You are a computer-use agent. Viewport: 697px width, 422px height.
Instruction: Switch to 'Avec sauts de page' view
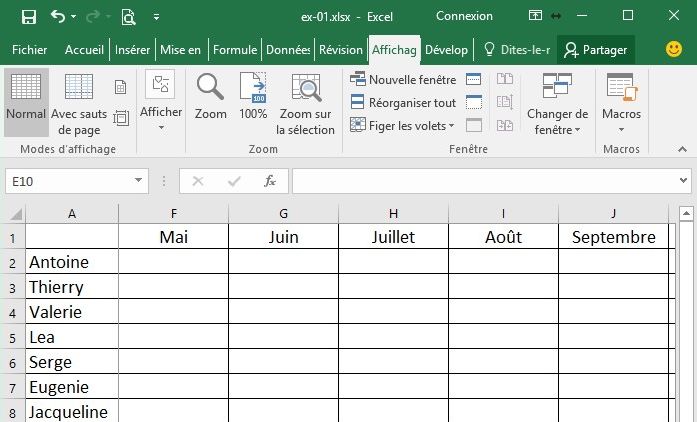pyautogui.click(x=79, y=98)
